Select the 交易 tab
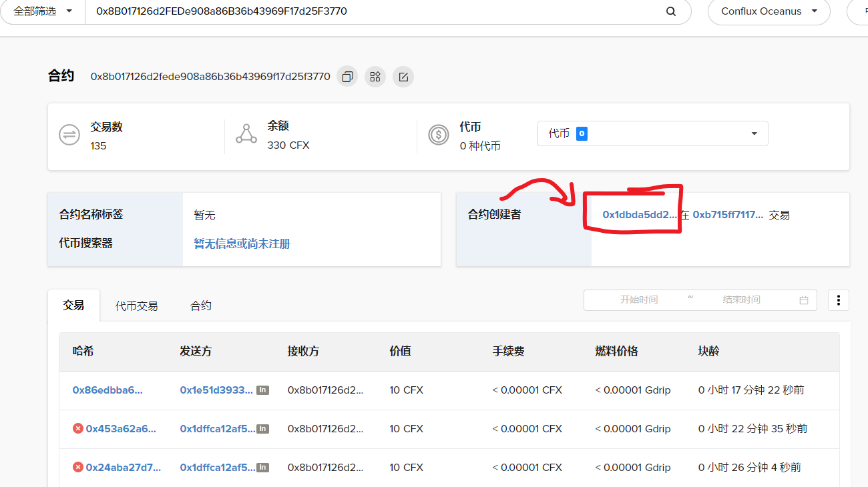868x487 pixels. pos(73,305)
